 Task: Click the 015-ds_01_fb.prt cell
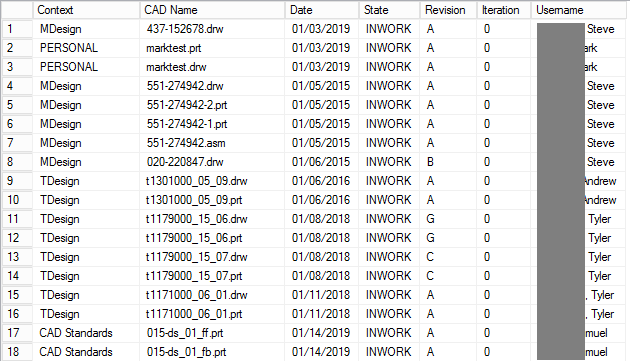[212, 352]
